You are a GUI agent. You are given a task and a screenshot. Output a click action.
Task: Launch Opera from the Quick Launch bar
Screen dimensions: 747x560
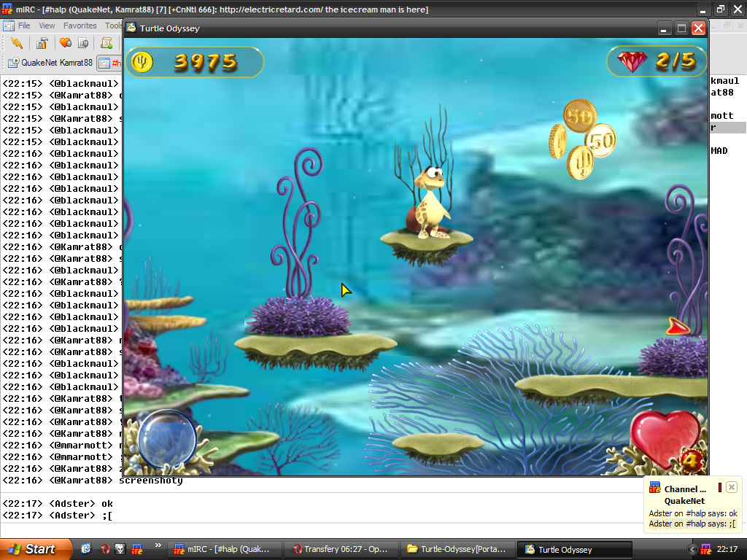click(x=105, y=549)
